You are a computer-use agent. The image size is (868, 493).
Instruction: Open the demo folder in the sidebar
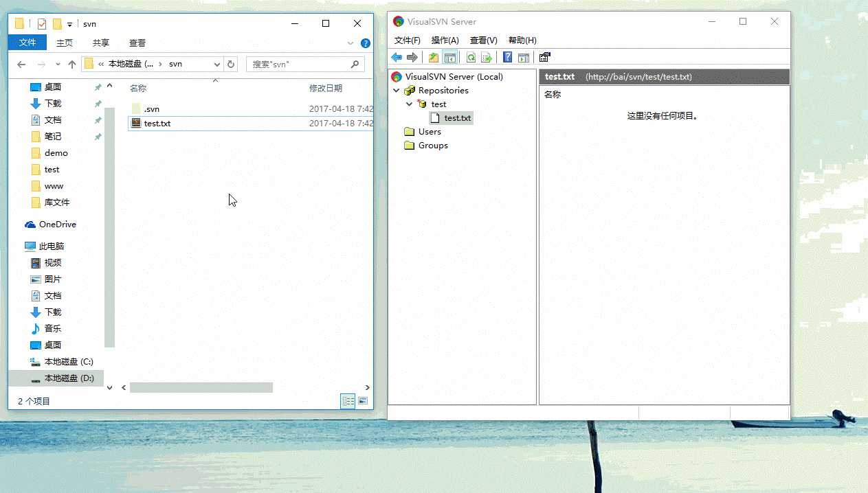click(56, 153)
